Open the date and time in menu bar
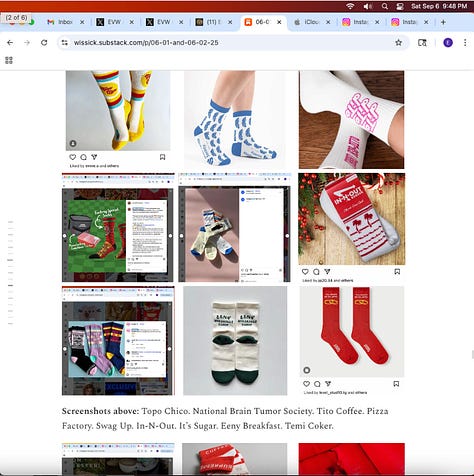This screenshot has height=476, width=474. [439, 6]
